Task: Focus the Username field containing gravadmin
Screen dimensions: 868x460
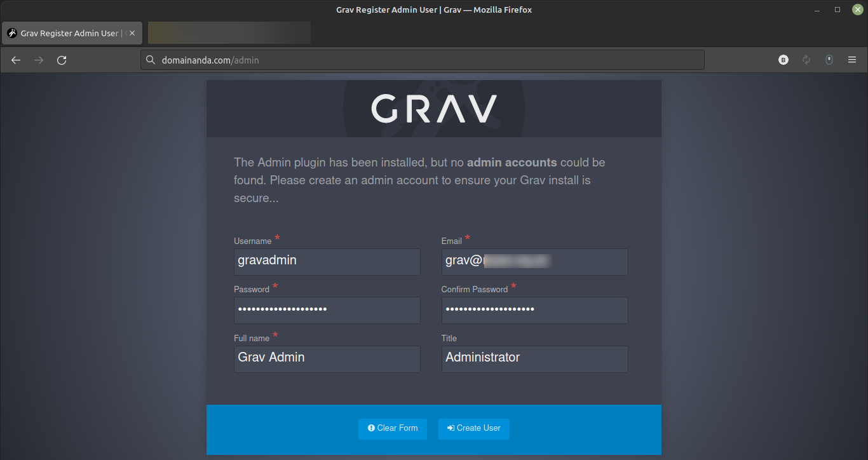Action: click(327, 261)
